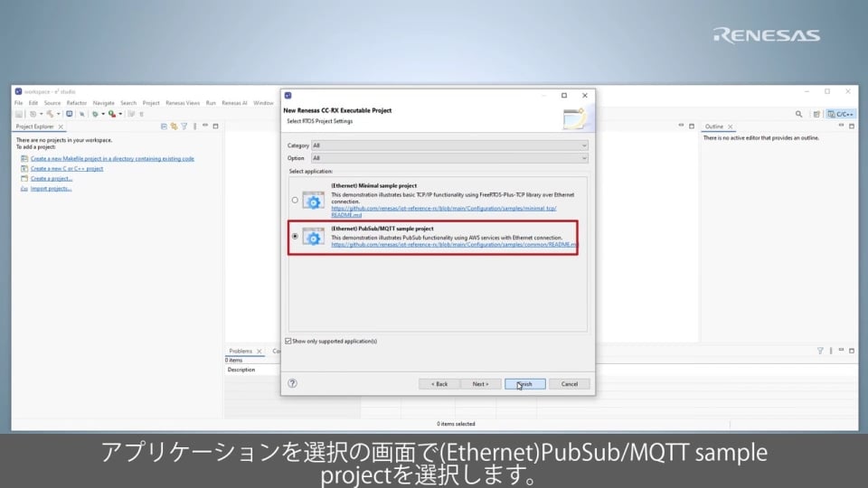Screen dimensions: 868x488
Task: Click the Import projects link
Action: (51, 189)
